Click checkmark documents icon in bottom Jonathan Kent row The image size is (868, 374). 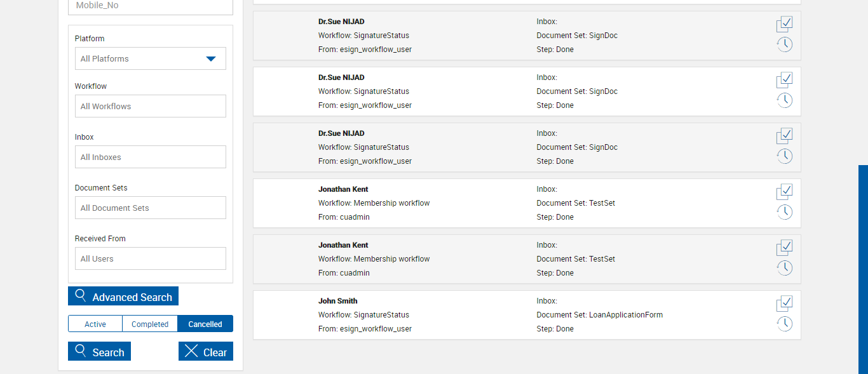point(785,247)
